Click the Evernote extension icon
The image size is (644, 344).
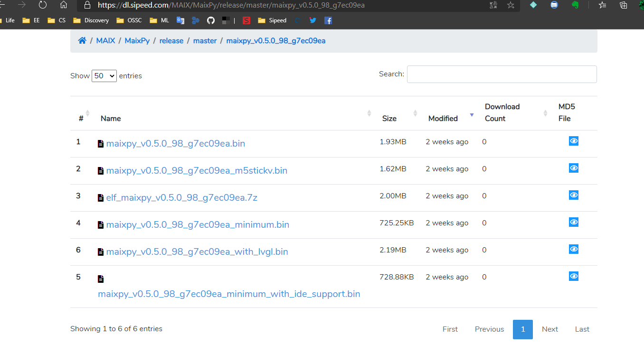[575, 5]
